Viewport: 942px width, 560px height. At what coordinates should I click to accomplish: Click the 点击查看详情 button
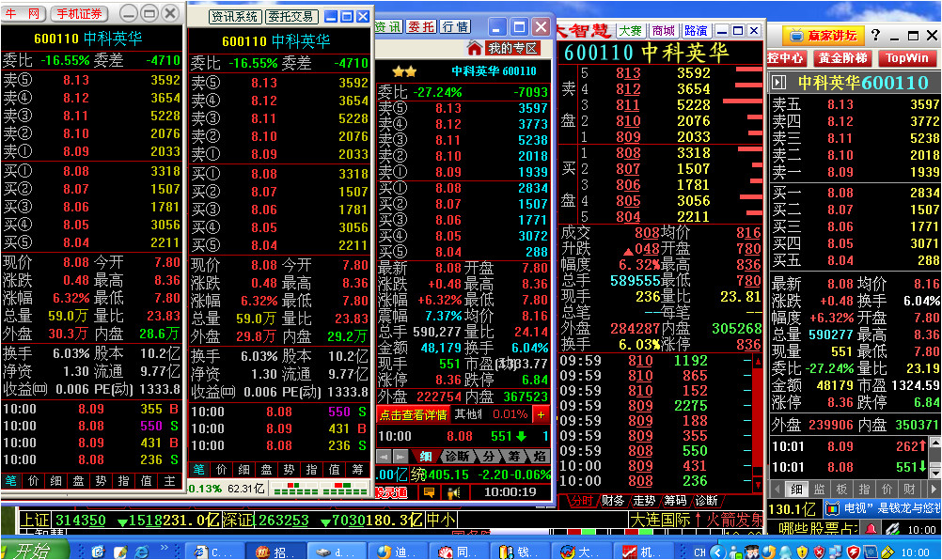(x=413, y=413)
